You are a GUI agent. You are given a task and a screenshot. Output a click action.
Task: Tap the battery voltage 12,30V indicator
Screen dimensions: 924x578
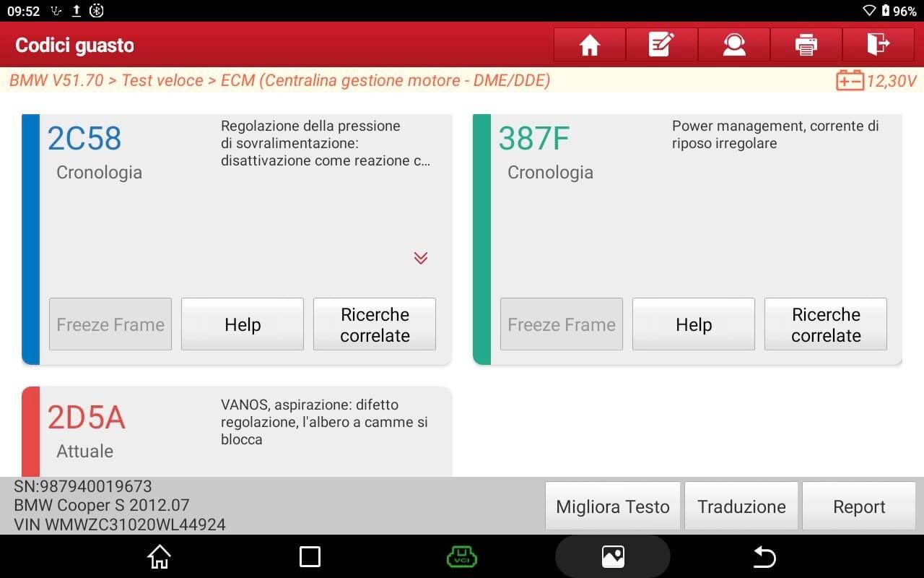pos(876,80)
